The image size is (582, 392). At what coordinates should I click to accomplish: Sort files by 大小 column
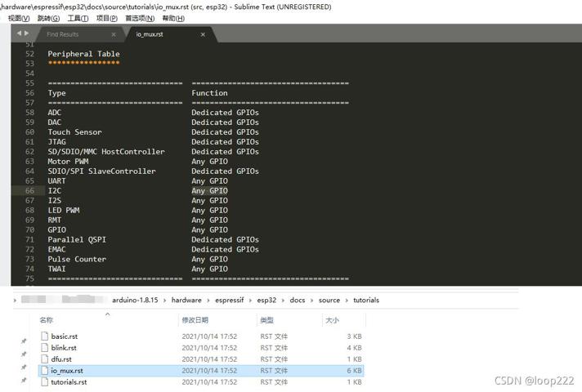(x=332, y=320)
